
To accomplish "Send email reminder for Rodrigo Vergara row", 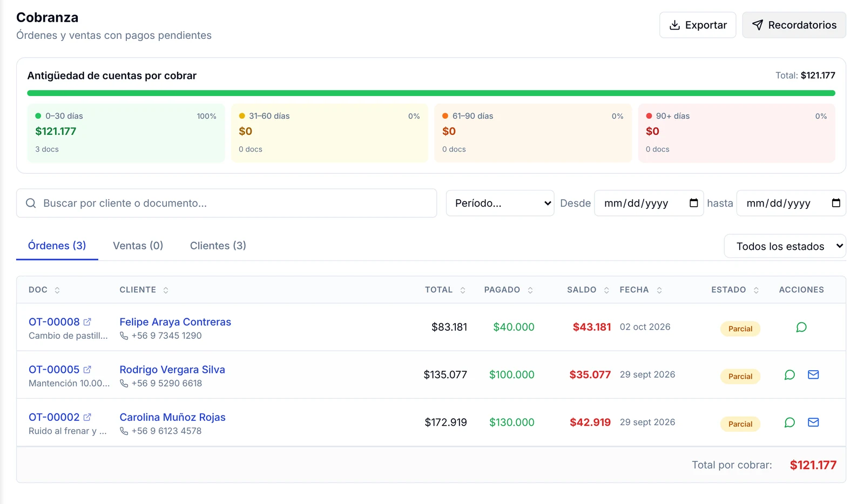I will [x=813, y=374].
